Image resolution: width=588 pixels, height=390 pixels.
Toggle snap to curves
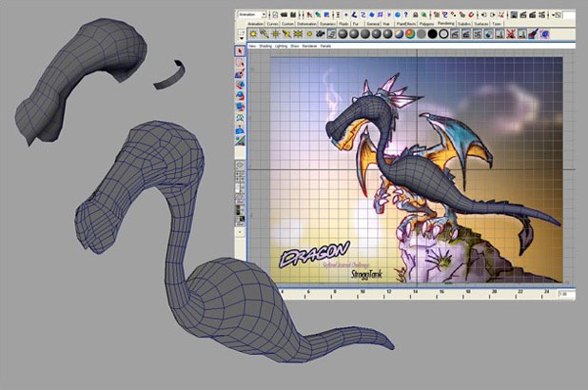coord(444,14)
